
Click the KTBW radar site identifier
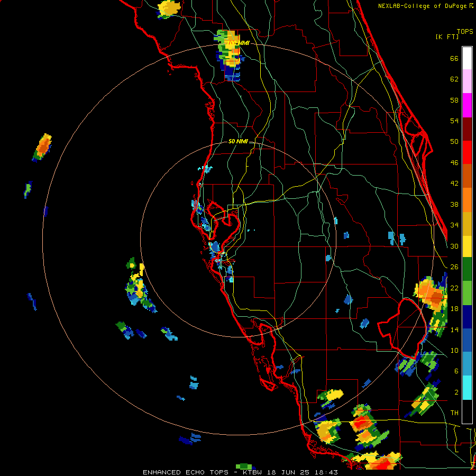point(253,472)
